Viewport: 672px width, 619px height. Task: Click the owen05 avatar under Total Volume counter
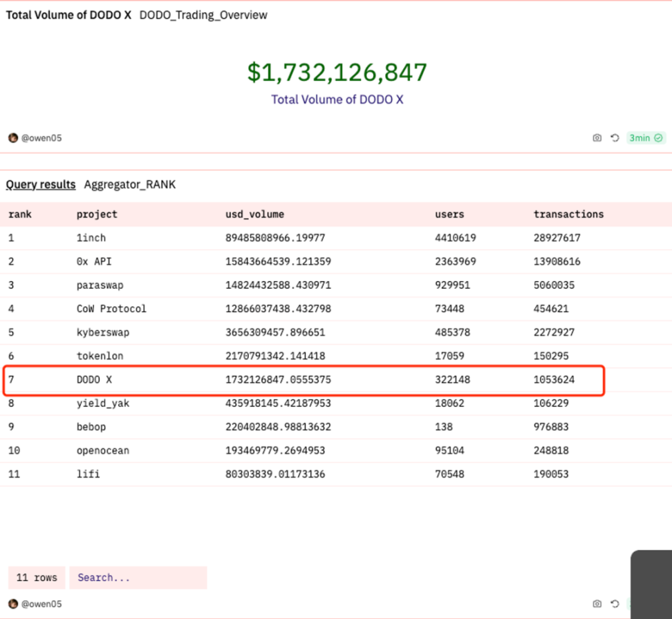13,138
